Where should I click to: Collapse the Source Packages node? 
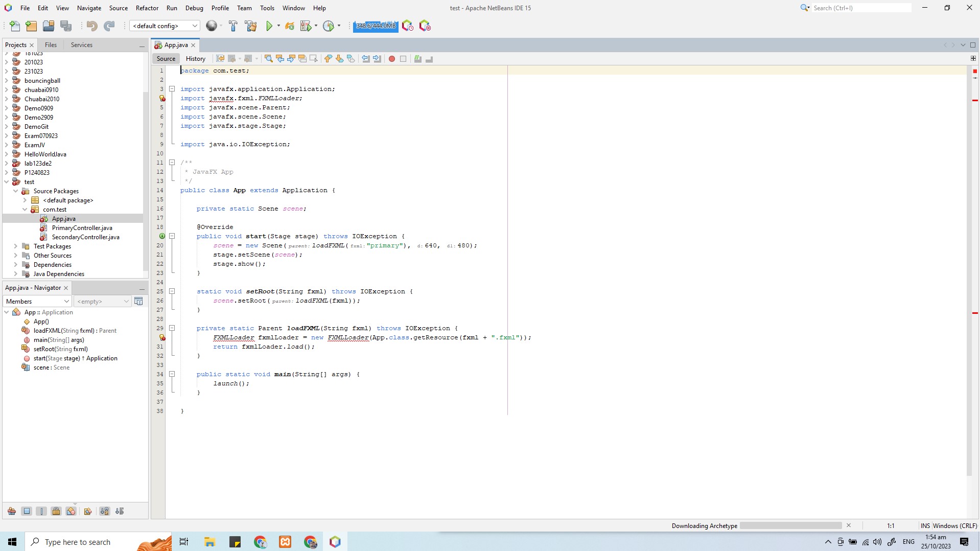click(x=16, y=191)
